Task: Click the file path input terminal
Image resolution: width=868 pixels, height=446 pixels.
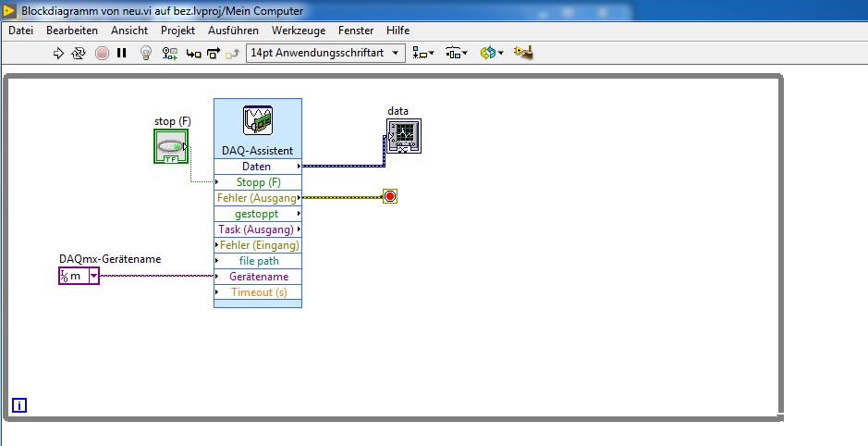Action: [x=257, y=260]
